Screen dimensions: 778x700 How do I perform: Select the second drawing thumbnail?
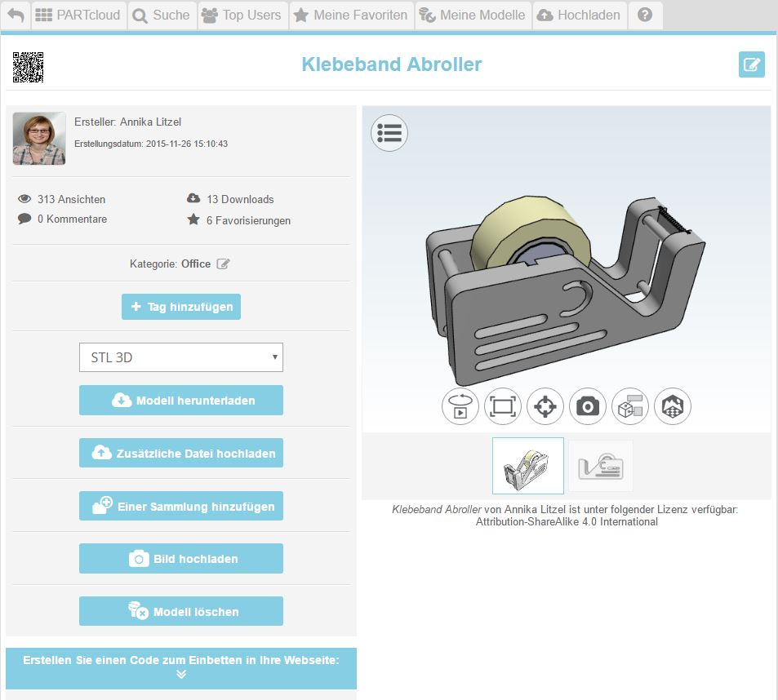(600, 466)
